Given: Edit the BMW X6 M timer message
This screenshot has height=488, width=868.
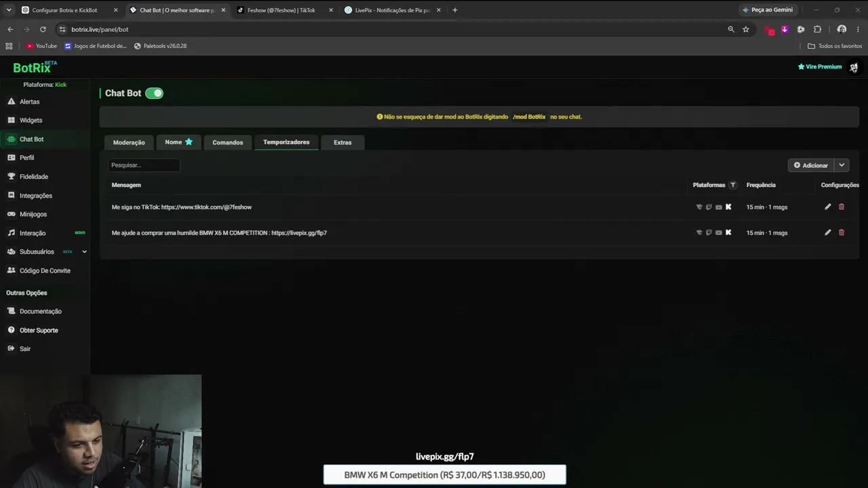Looking at the screenshot, I should tap(827, 232).
